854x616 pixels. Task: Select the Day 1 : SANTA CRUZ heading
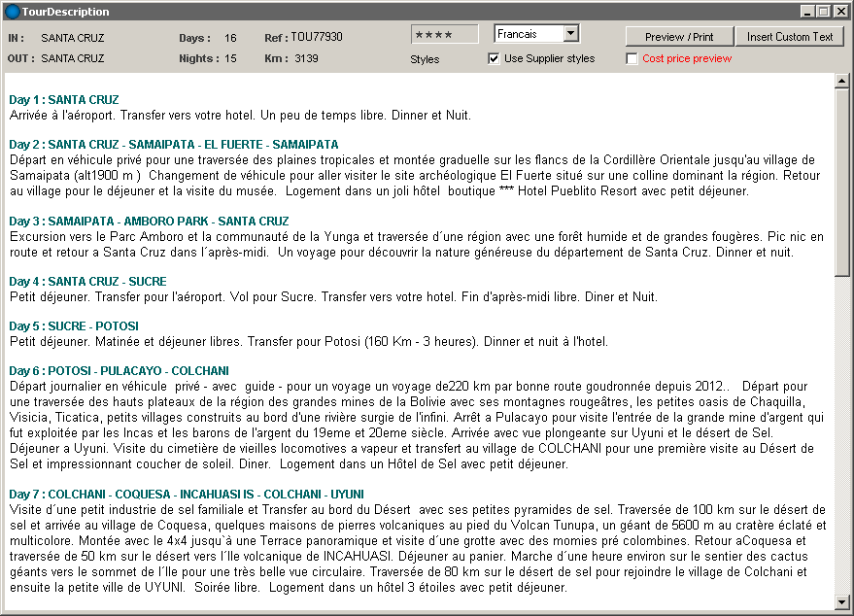click(64, 100)
